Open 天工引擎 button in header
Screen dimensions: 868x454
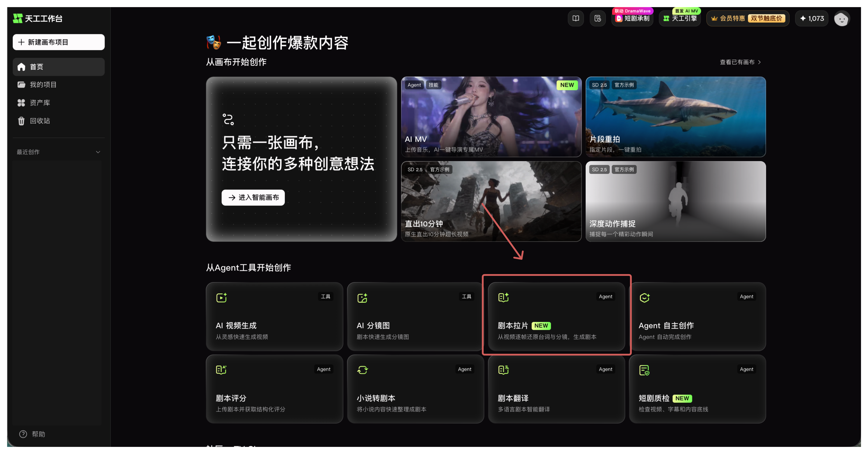(x=680, y=19)
